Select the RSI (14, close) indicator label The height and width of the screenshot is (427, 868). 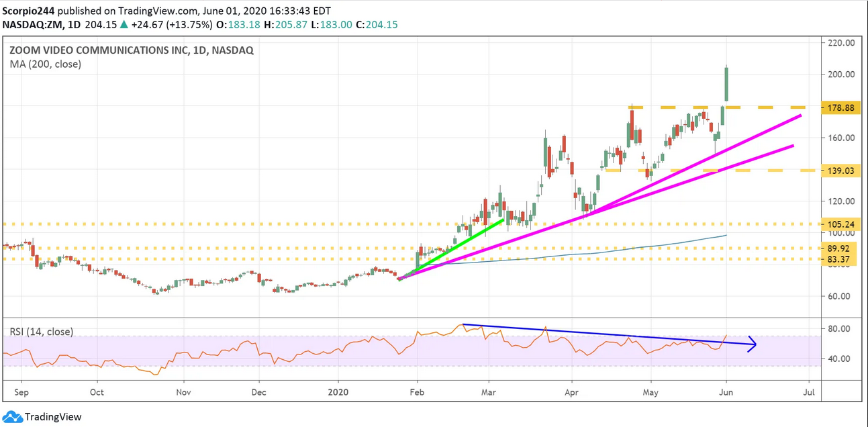42,332
